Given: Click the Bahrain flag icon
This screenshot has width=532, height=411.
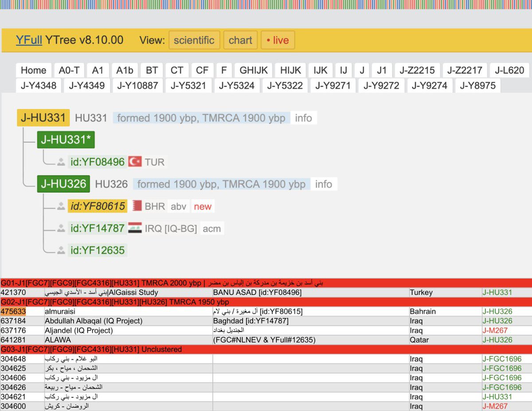Looking at the screenshot, I should click(137, 206).
